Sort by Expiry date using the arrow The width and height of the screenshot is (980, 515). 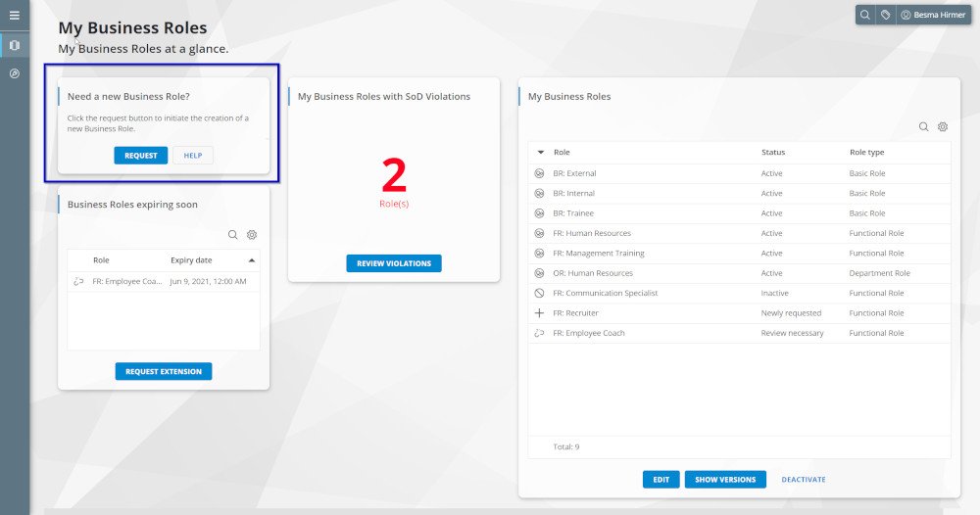point(252,260)
